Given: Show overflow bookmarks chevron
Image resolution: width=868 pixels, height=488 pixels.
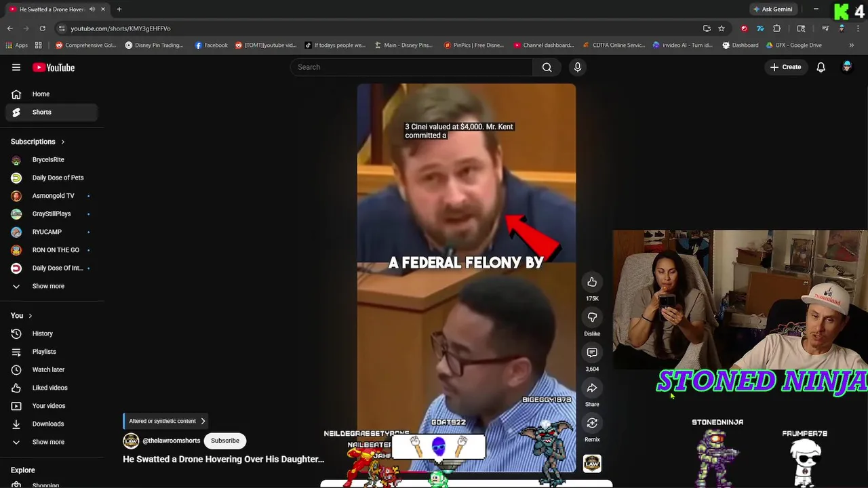Looking at the screenshot, I should [851, 45].
